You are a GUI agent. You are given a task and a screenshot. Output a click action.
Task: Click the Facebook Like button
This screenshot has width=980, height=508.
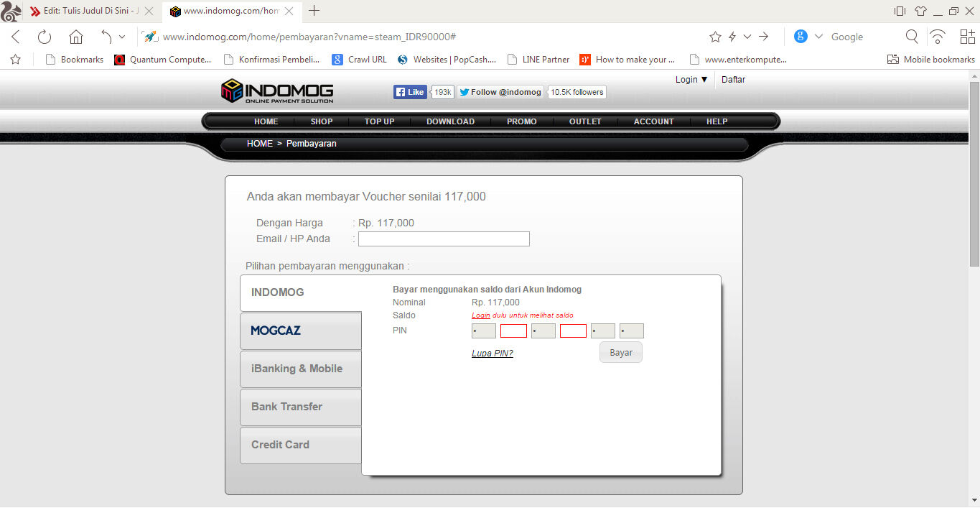410,92
